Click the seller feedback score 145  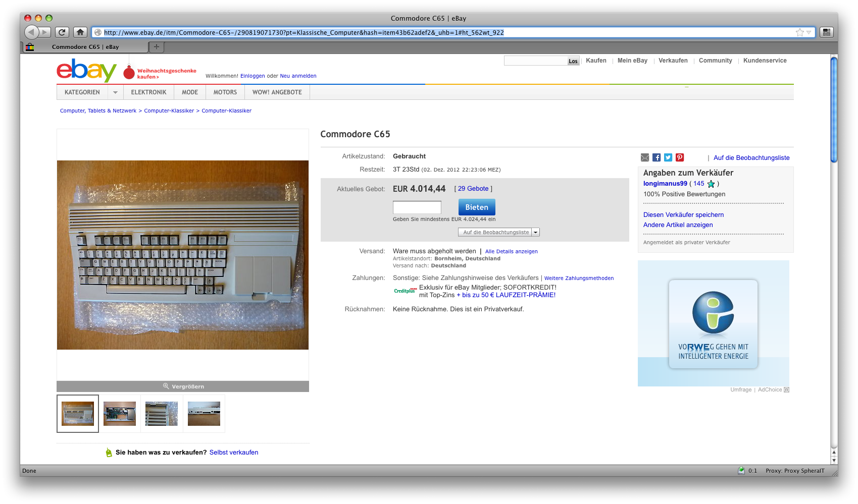tap(698, 184)
